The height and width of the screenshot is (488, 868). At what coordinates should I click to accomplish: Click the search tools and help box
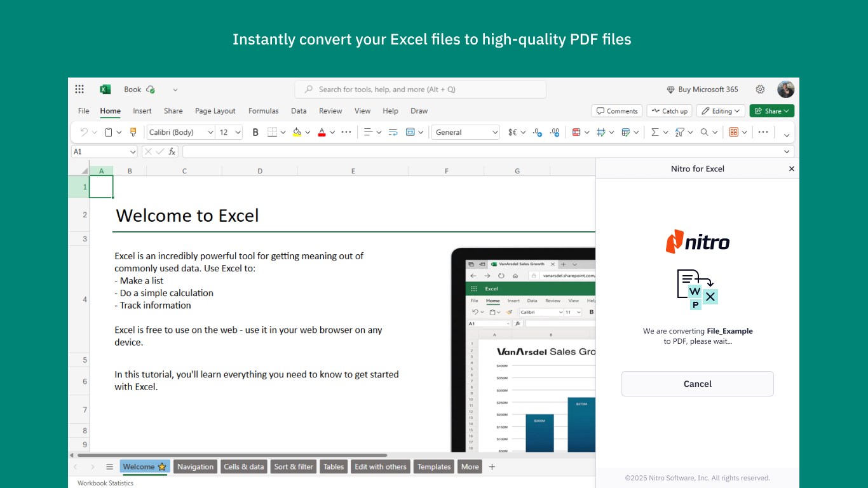click(x=421, y=90)
